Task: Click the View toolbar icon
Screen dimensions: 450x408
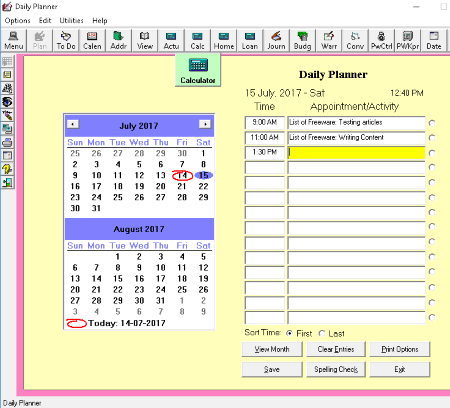Action: tap(145, 41)
